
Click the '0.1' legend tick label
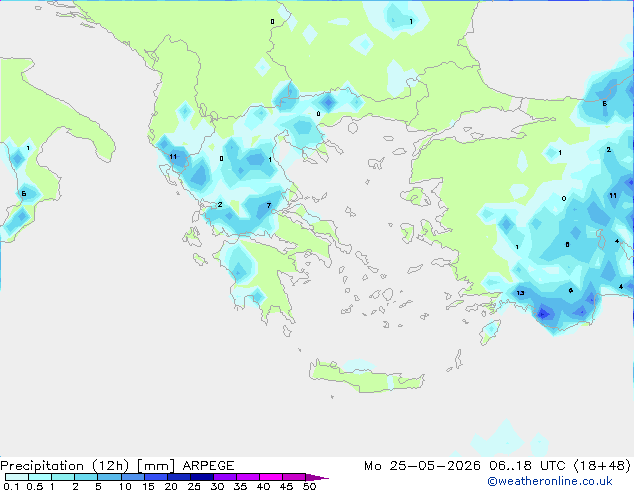pyautogui.click(x=11, y=486)
